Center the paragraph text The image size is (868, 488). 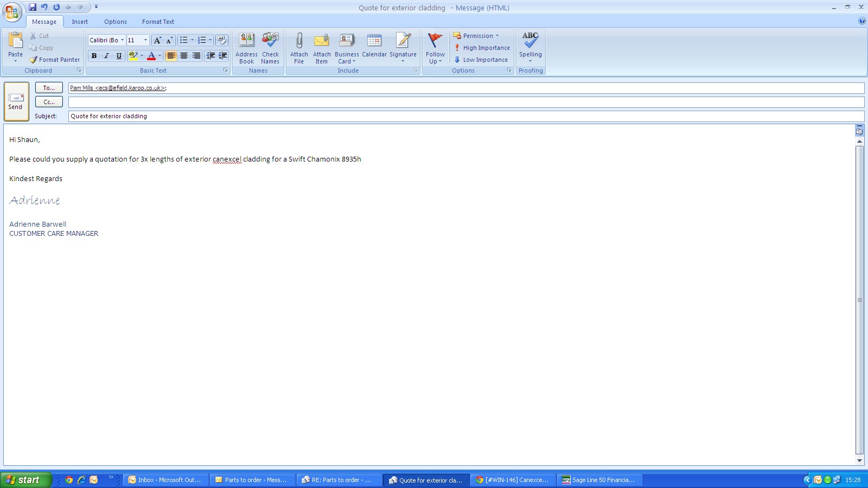tap(184, 56)
